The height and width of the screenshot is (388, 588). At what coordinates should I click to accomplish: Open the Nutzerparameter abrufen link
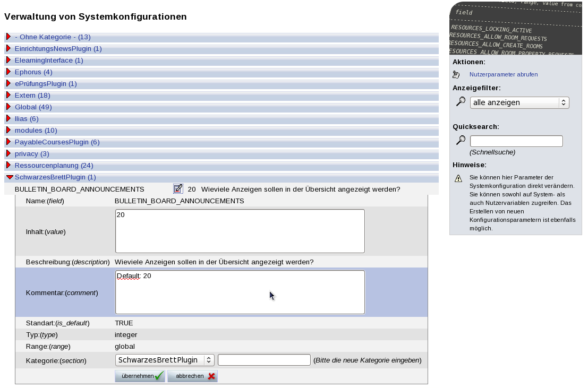(503, 75)
